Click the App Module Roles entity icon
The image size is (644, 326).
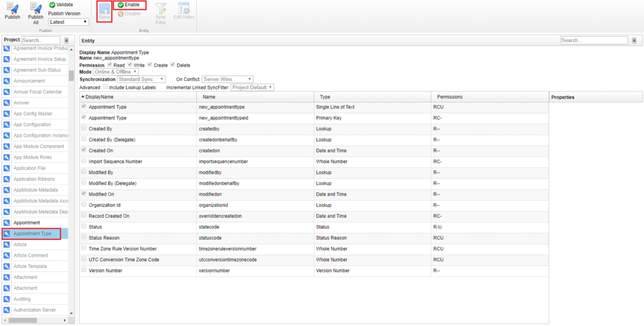tap(6, 157)
